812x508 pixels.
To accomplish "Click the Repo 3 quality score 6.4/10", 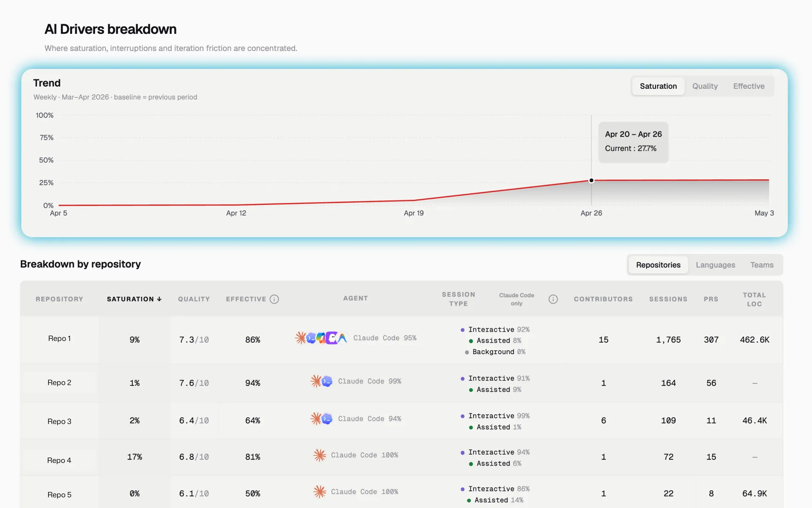I will (194, 420).
